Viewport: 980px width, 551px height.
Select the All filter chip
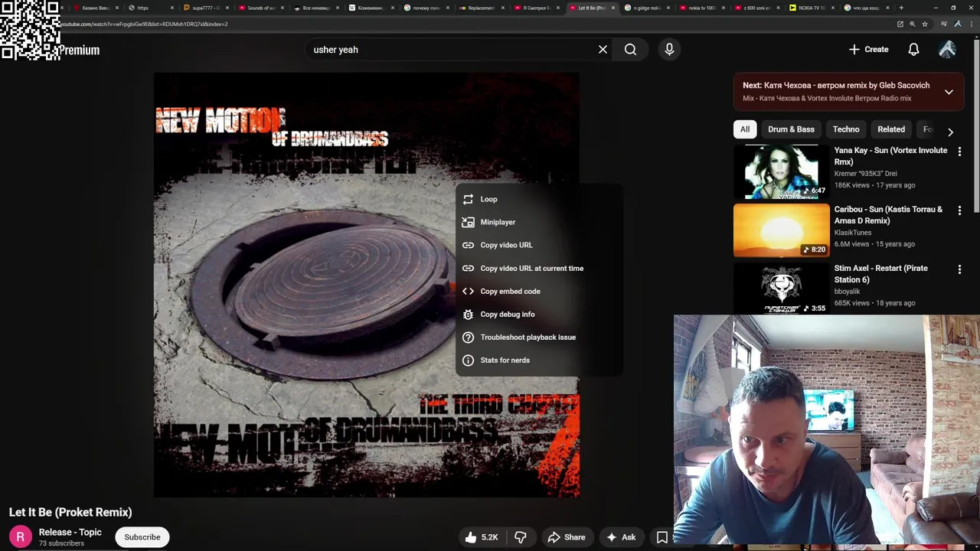[x=745, y=129]
